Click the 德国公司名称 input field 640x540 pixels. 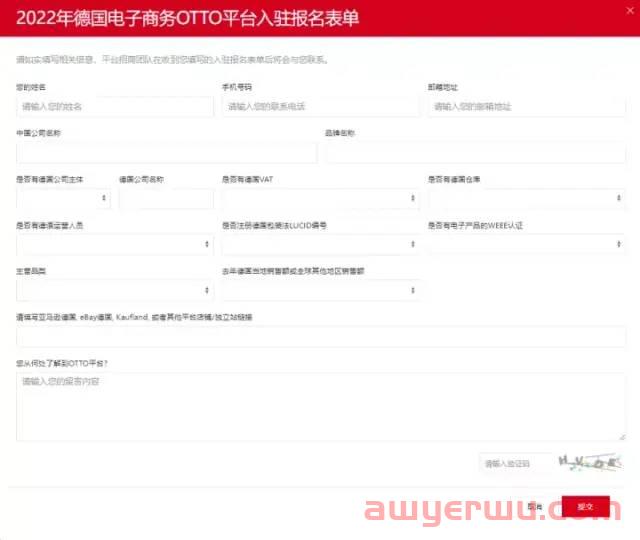coord(166,198)
